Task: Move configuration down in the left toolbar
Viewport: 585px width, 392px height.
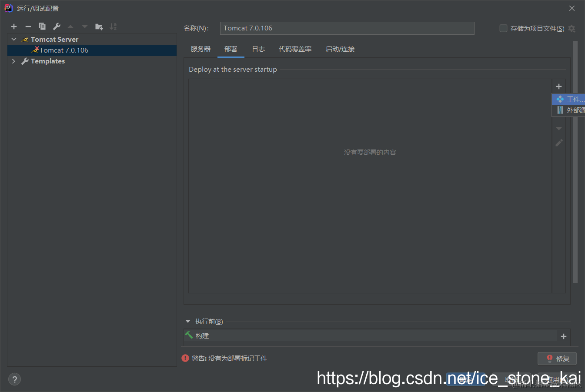Action: pyautogui.click(x=85, y=27)
